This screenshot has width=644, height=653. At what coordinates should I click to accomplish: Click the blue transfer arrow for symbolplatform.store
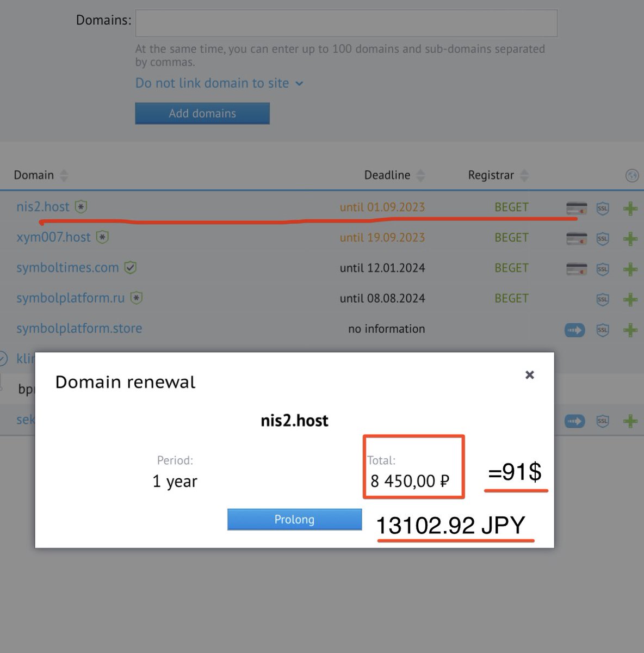tap(575, 330)
